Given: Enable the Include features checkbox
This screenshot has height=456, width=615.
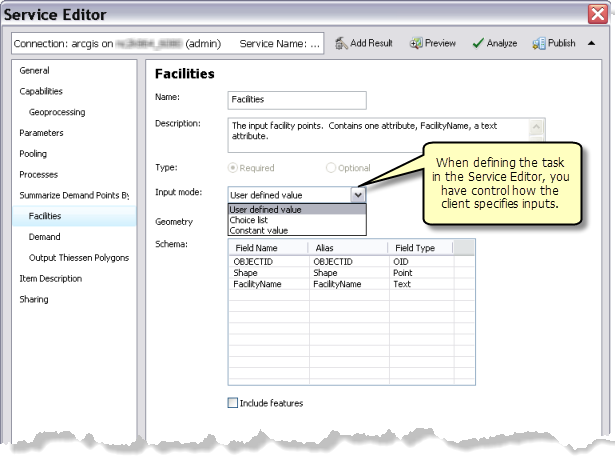Looking at the screenshot, I should coord(234,403).
